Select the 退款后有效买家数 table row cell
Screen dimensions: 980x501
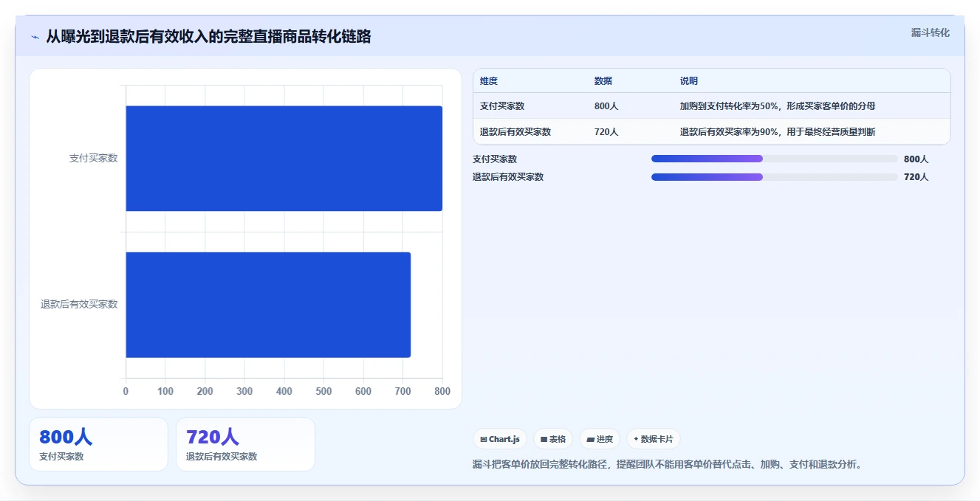pyautogui.click(x=515, y=132)
